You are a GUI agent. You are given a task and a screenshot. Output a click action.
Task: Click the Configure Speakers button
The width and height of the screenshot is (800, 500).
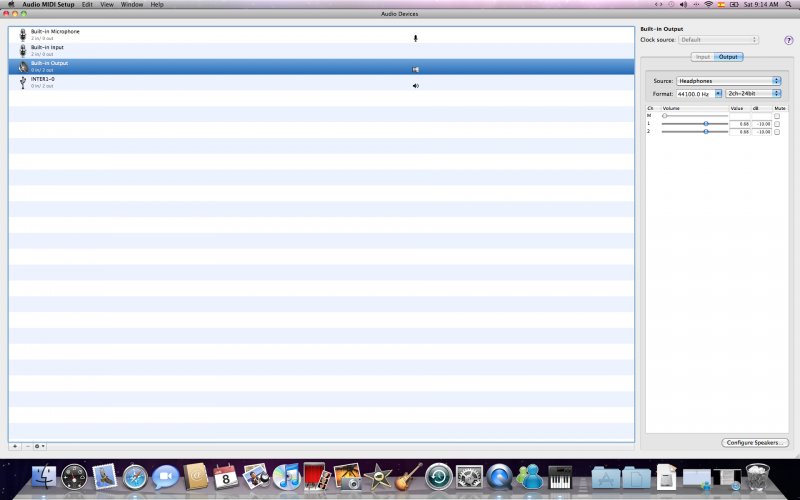(755, 443)
